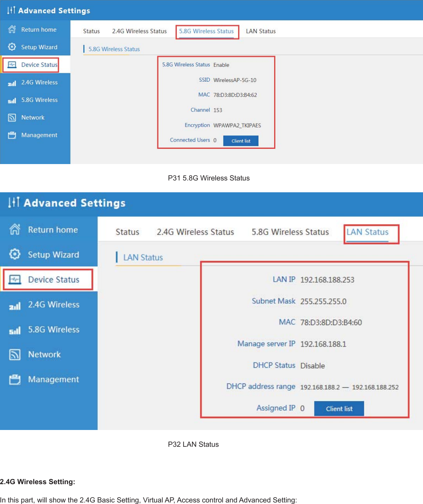The width and height of the screenshot is (423, 504).
Task: Open the Network sidebar icon
Action: tap(12, 118)
